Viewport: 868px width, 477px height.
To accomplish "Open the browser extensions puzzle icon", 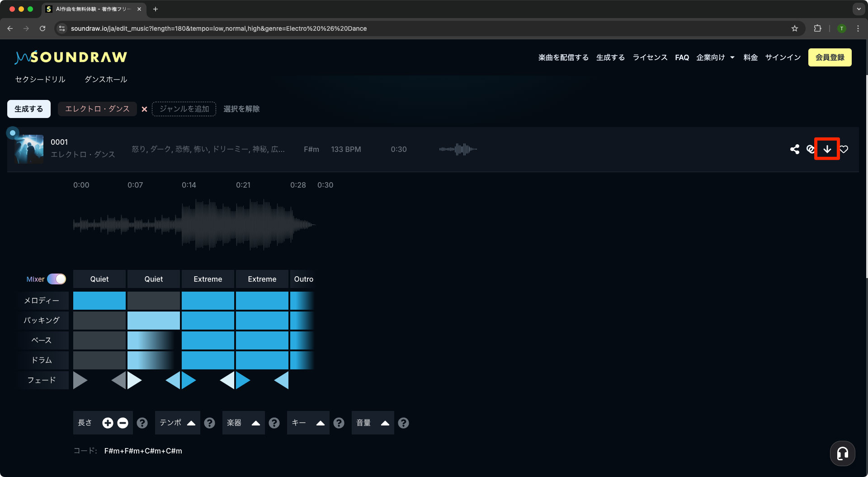I will tap(817, 28).
